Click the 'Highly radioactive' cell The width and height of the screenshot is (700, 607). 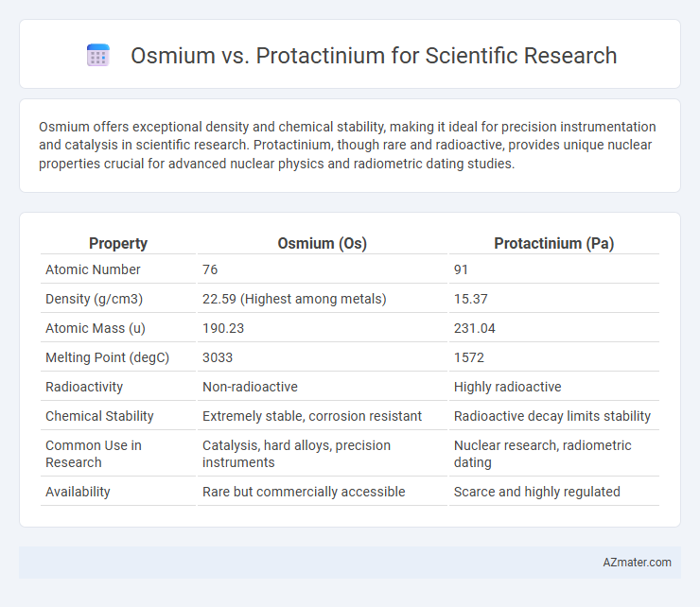pyautogui.click(x=508, y=387)
